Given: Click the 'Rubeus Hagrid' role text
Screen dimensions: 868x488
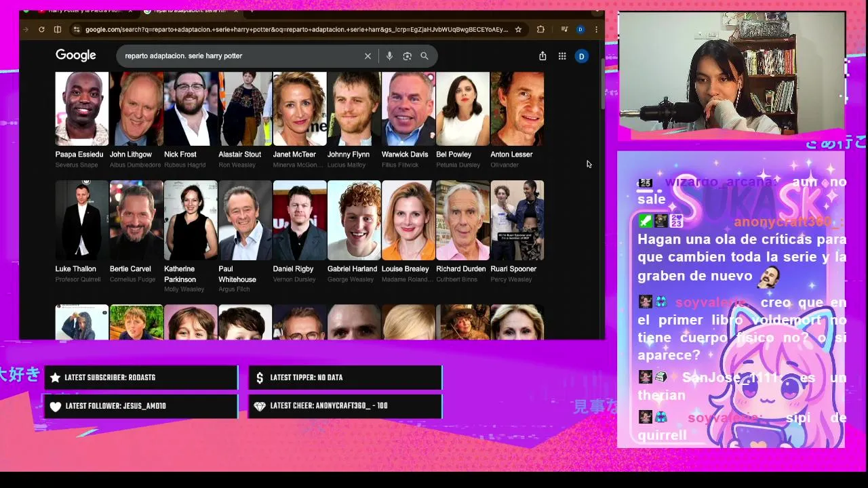Looking at the screenshot, I should tap(184, 165).
